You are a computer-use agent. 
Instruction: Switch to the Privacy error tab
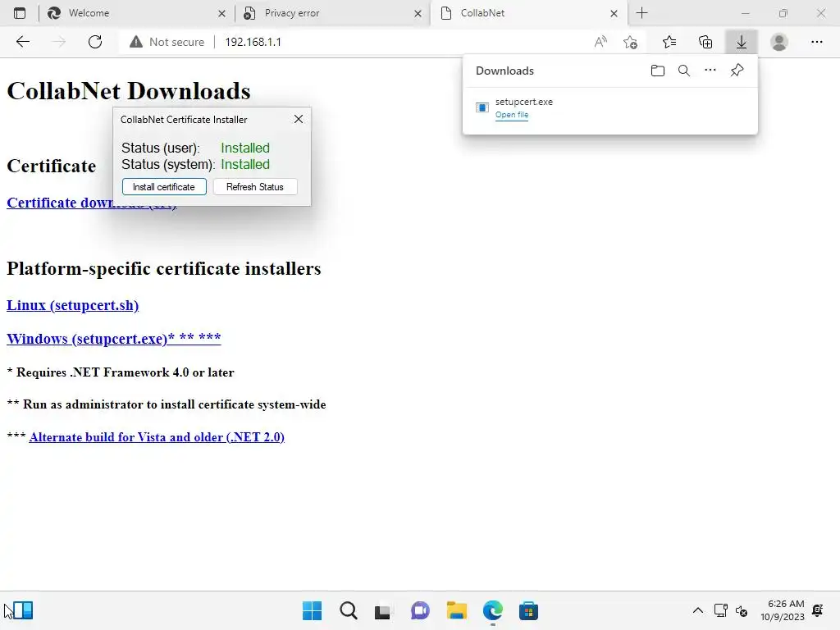coord(332,13)
